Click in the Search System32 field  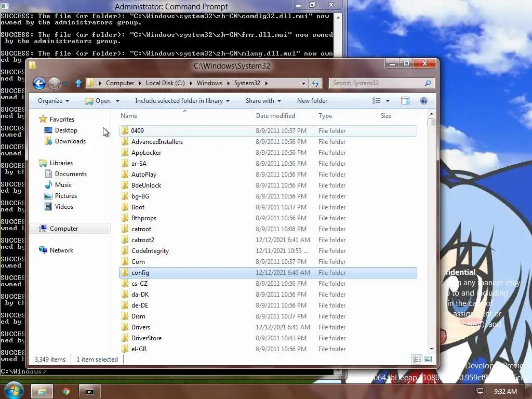pyautogui.click(x=376, y=83)
